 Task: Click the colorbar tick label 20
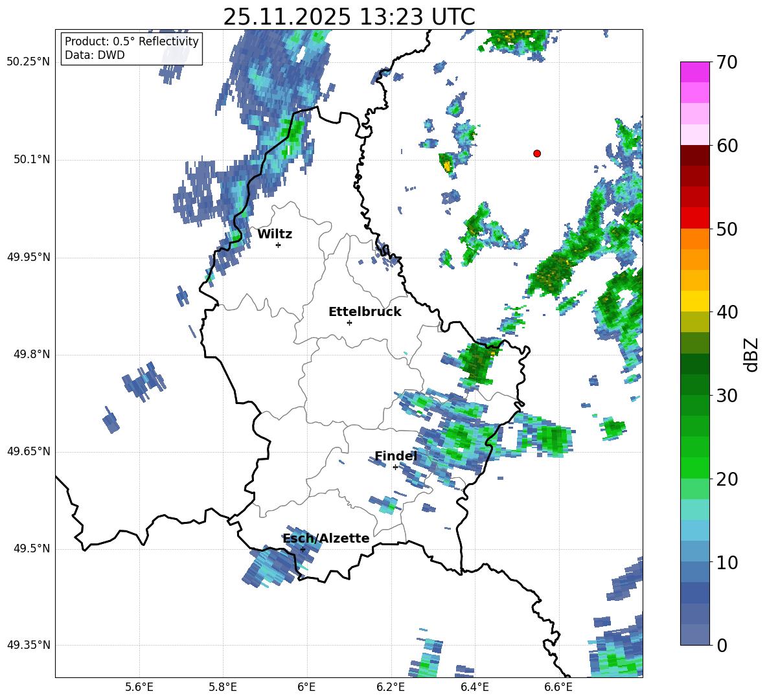(727, 479)
